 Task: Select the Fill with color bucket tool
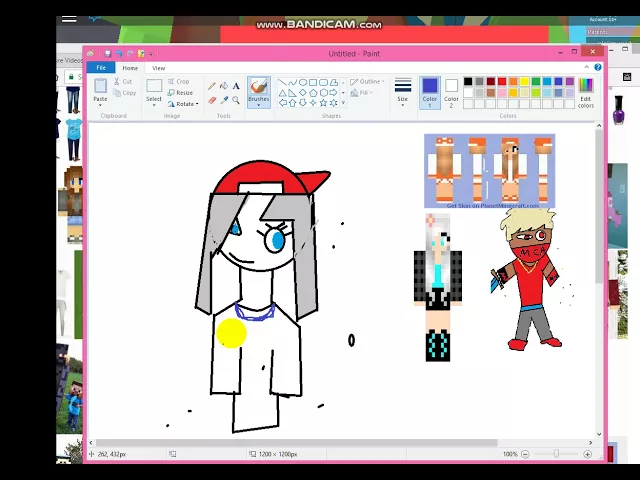coord(224,86)
